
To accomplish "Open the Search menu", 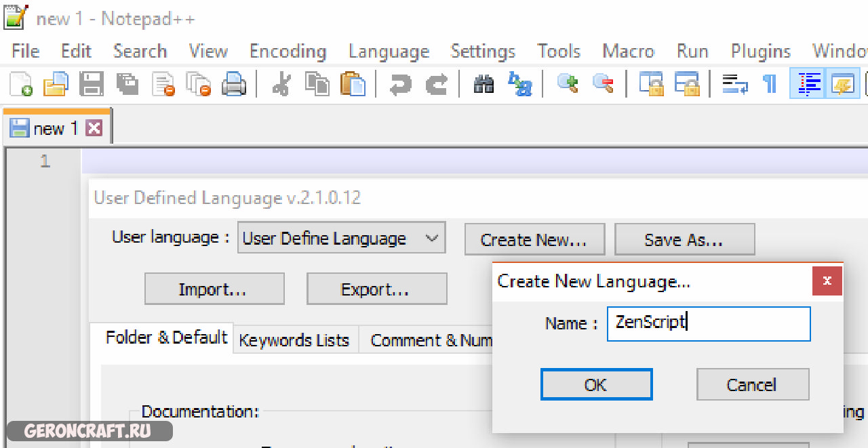I will tap(140, 52).
